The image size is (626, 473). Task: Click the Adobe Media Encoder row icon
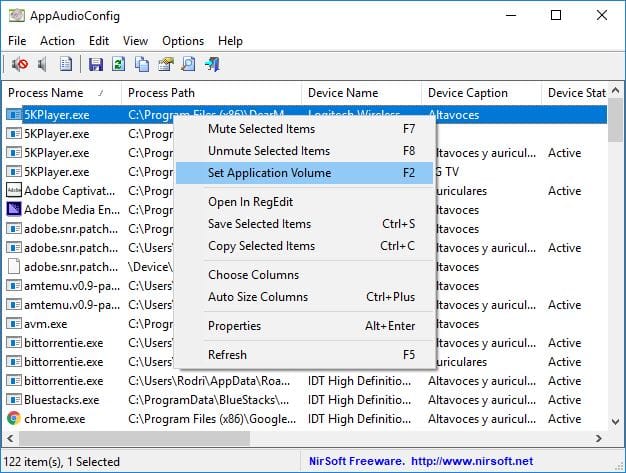point(14,209)
